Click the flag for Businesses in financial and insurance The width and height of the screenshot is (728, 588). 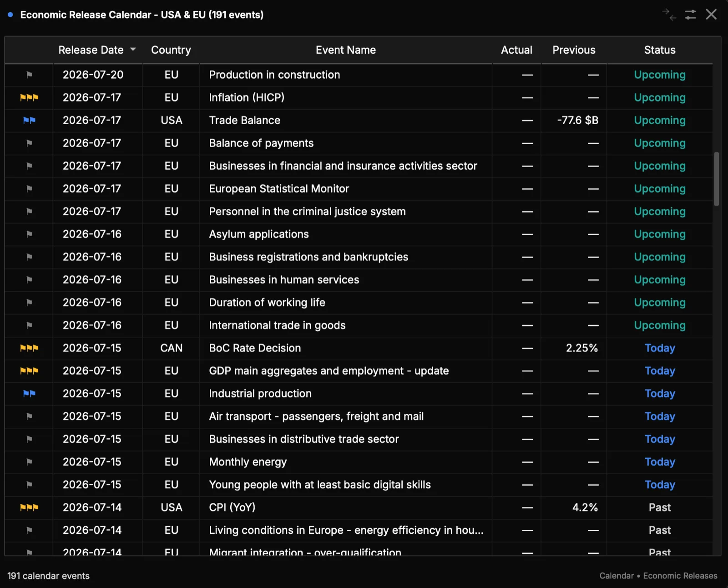tap(29, 166)
